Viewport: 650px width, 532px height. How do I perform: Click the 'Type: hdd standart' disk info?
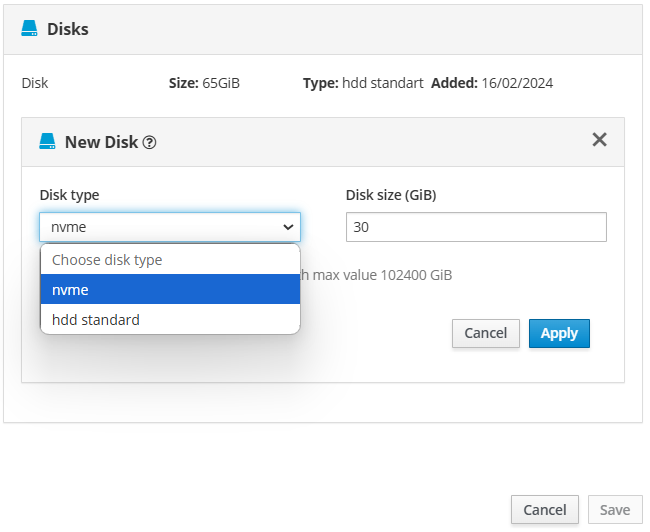coord(363,83)
